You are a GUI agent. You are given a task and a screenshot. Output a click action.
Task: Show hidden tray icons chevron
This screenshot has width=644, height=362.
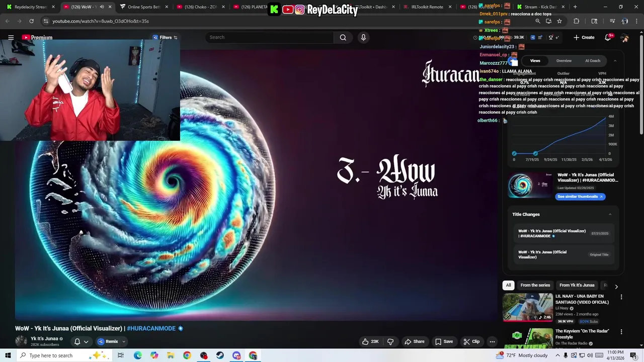[557, 355]
